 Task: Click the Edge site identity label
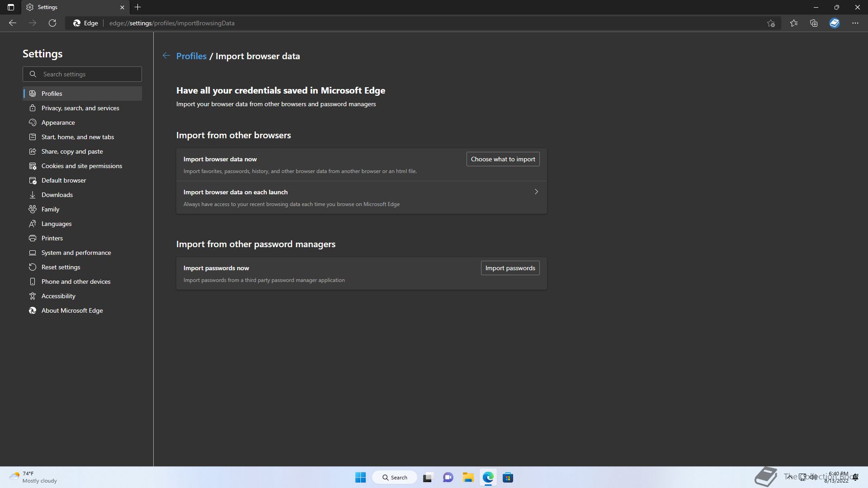[85, 23]
